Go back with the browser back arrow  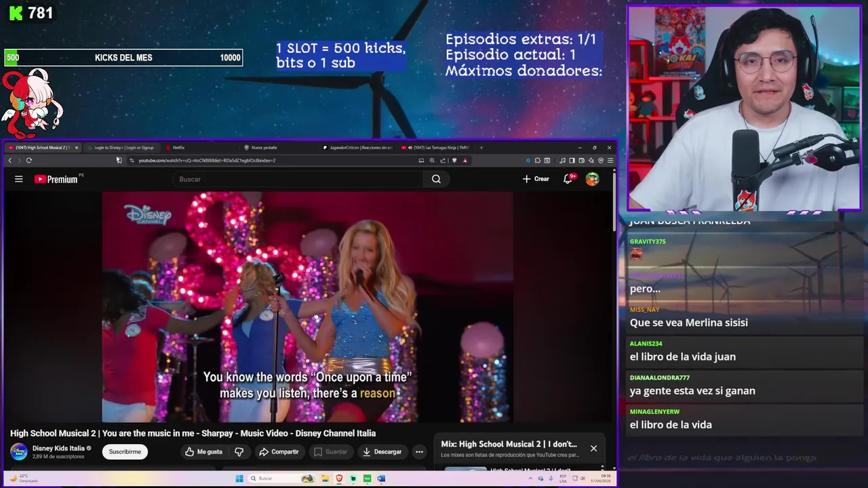tap(10, 161)
